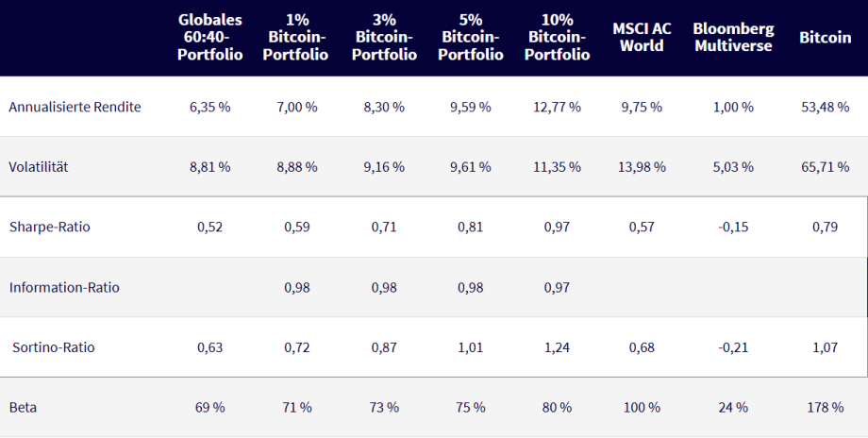868x438 pixels.
Task: Click the Annualisierte Rendite row label
Action: [75, 107]
